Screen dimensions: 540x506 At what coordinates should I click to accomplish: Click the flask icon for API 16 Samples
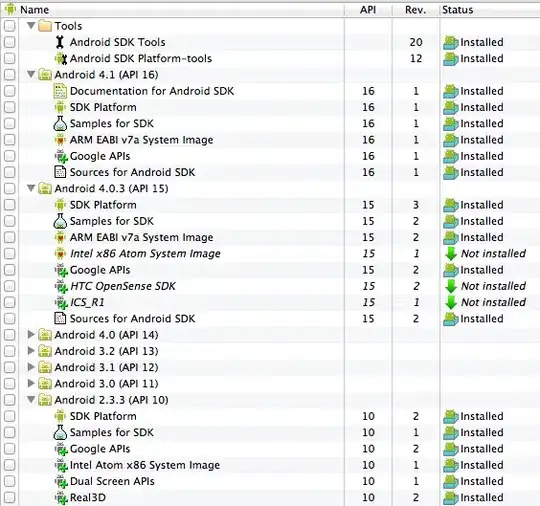pos(60,123)
